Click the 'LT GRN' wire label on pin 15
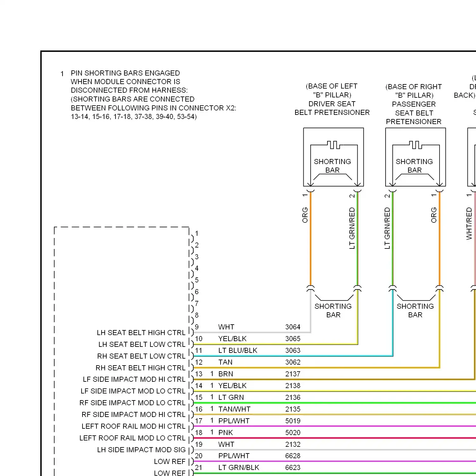 point(231,397)
